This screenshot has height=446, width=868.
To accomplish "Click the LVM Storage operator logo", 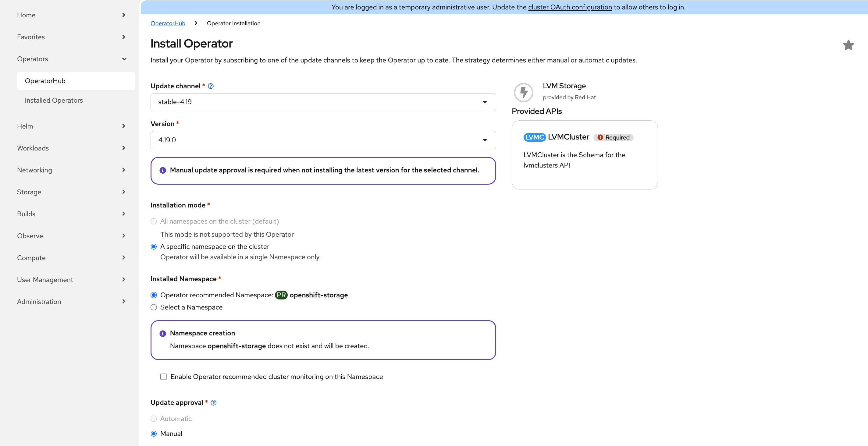I will (523, 92).
